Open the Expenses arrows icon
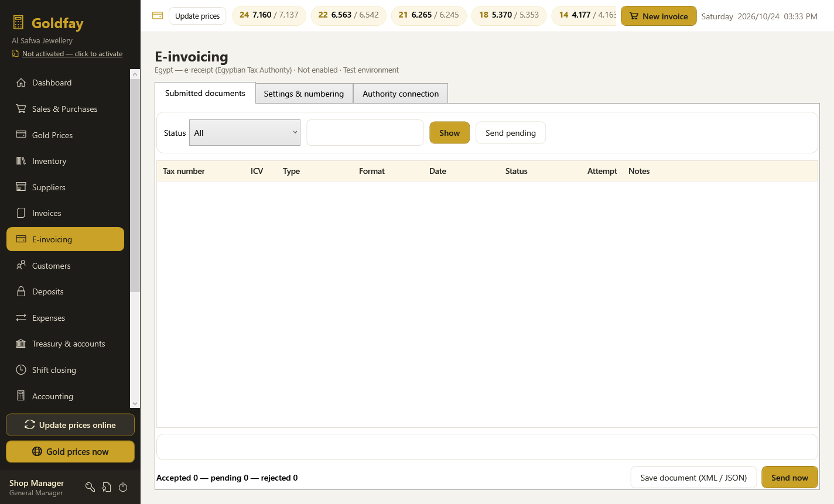The width and height of the screenshot is (834, 504). coord(21,318)
